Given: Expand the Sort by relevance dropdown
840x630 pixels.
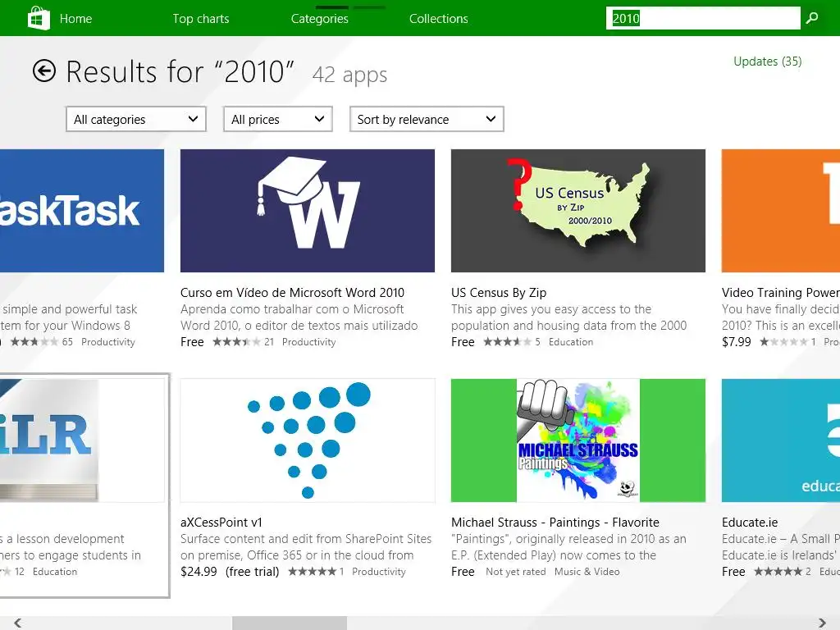Looking at the screenshot, I should (x=427, y=119).
